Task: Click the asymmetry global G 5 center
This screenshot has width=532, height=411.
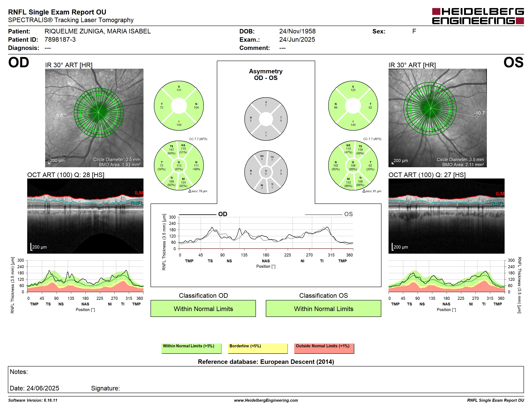Action: point(266,172)
